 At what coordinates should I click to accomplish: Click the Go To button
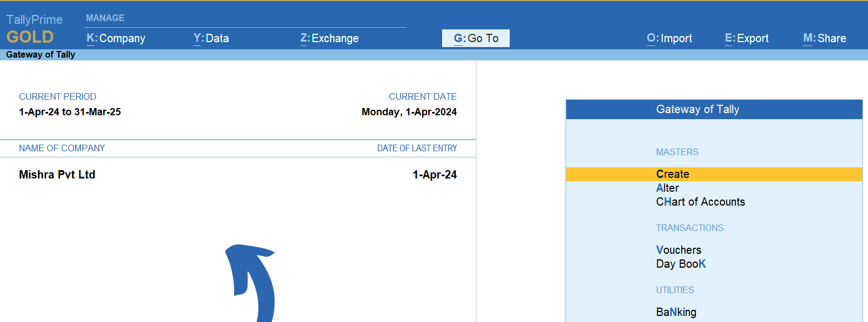[476, 38]
